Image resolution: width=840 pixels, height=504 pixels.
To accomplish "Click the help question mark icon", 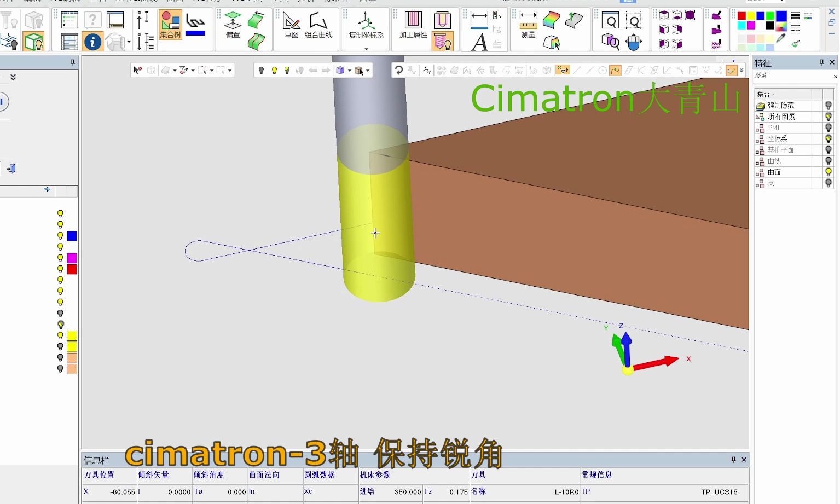I will tap(92, 20).
